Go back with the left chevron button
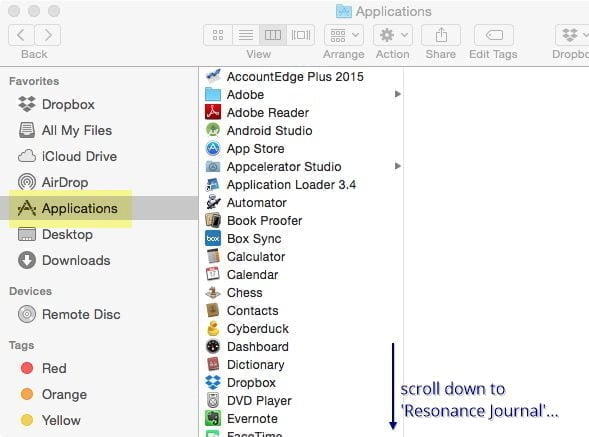Viewport: 589px width, 437px height. [21, 35]
